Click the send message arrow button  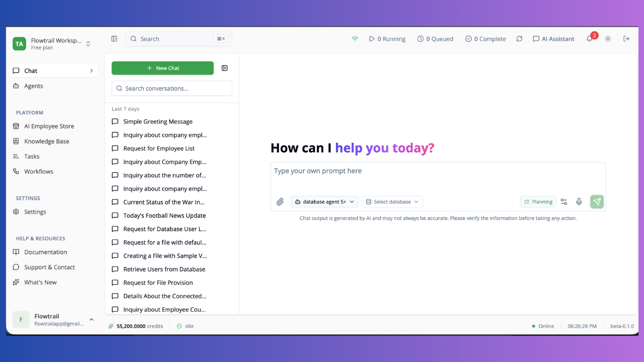[597, 202]
